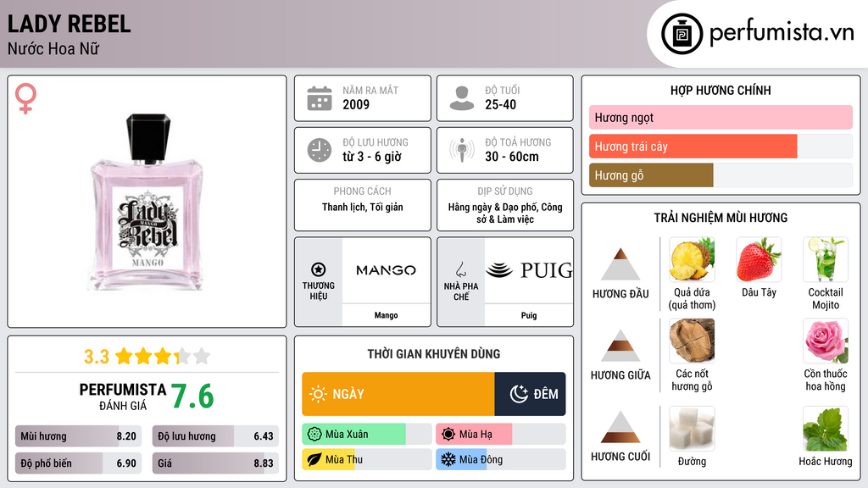
Task: Click the Cồn thuốc hoa hồng label
Action: (826, 380)
